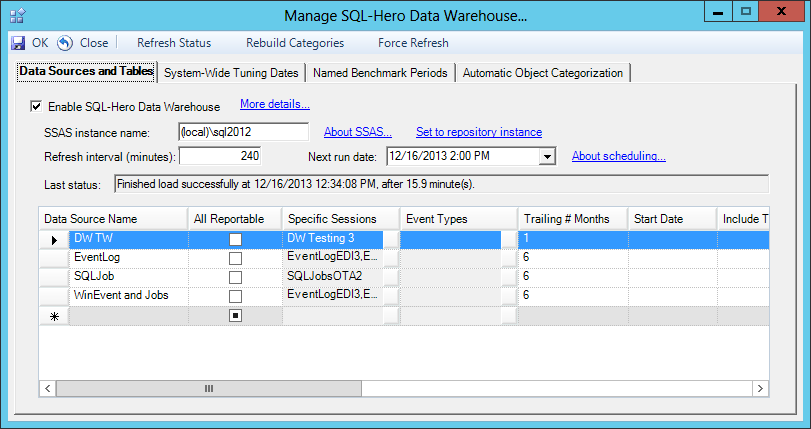This screenshot has width=811, height=429.
Task: Click the grid scrollbar left arrow
Action: click(48, 388)
